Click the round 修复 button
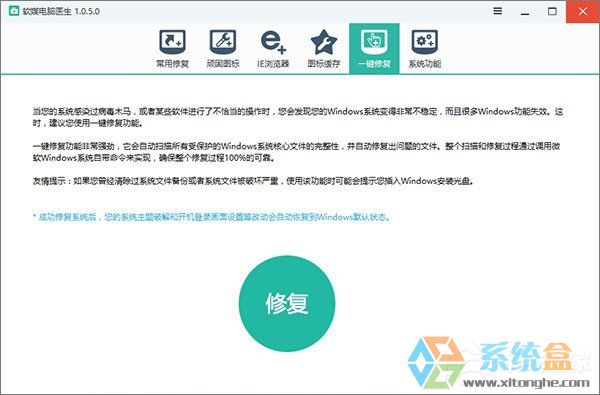 [x=287, y=304]
